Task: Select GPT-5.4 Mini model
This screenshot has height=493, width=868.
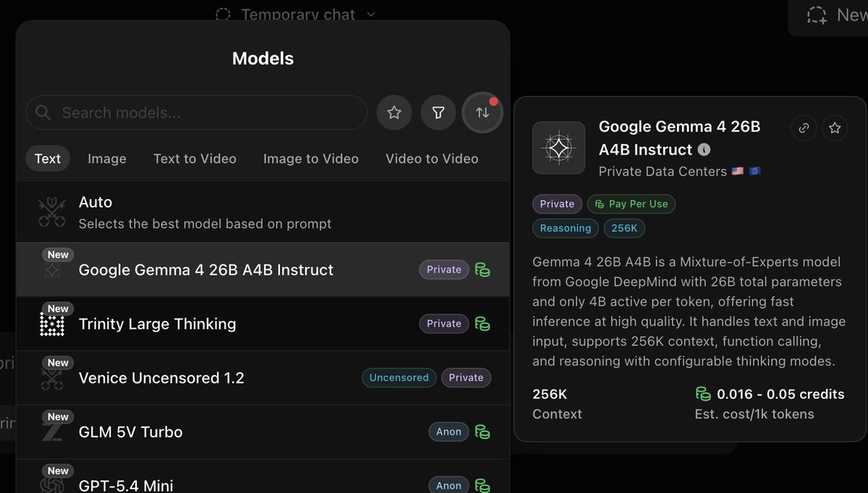Action: (x=263, y=477)
